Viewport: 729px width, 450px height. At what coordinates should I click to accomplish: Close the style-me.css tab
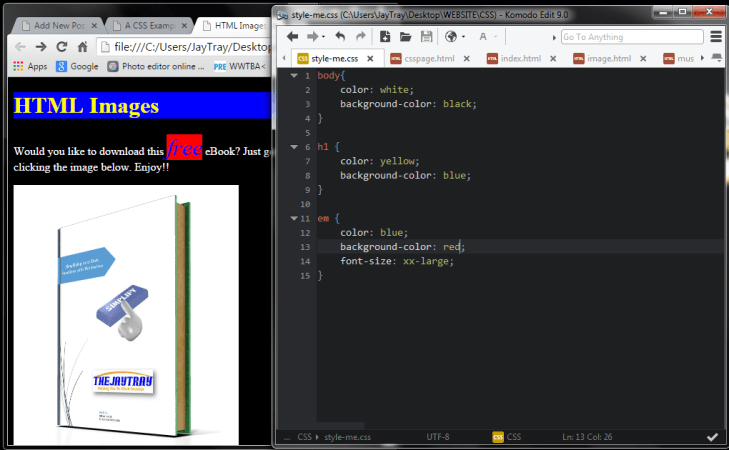[370, 59]
